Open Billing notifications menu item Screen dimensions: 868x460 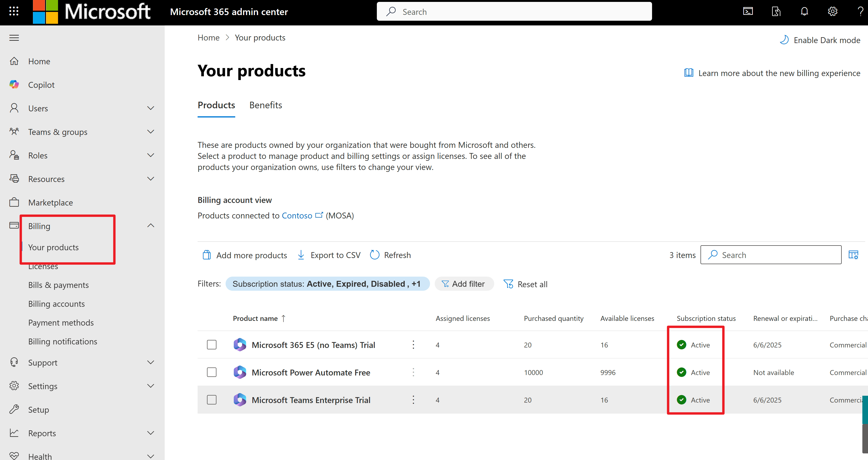pos(63,342)
